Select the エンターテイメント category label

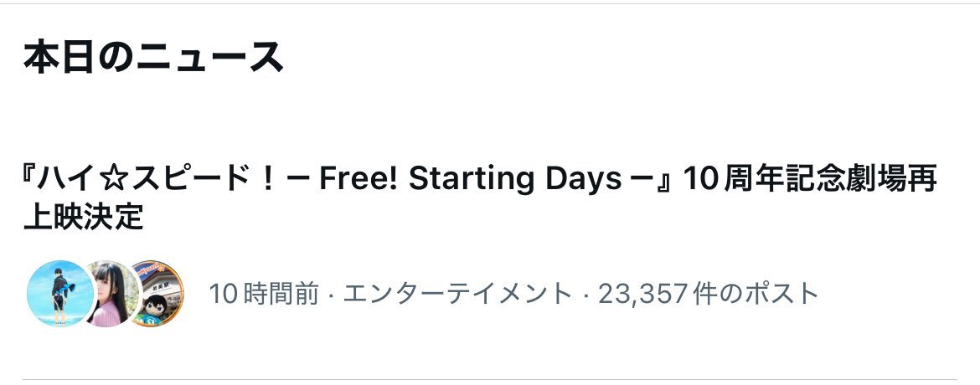(x=457, y=294)
